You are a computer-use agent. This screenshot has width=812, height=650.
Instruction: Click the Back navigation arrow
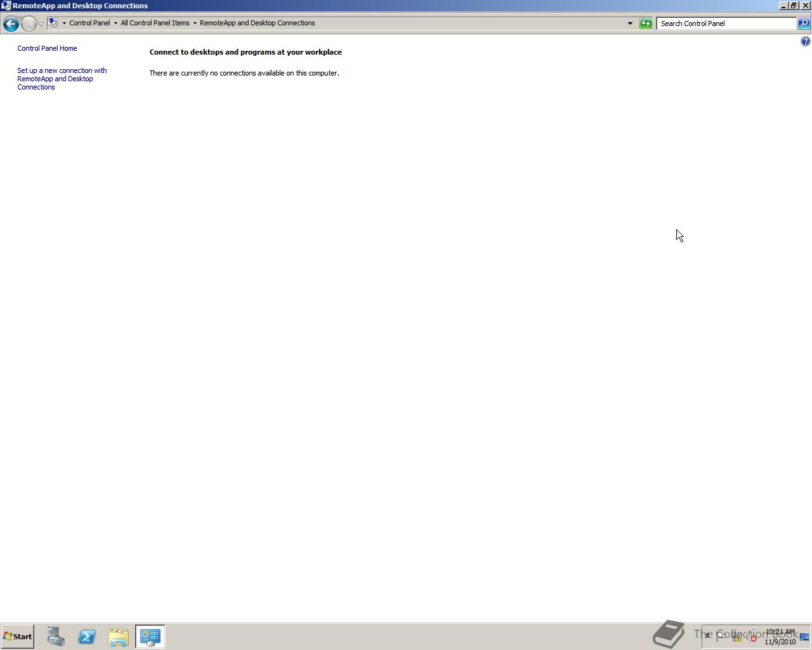click(11, 24)
